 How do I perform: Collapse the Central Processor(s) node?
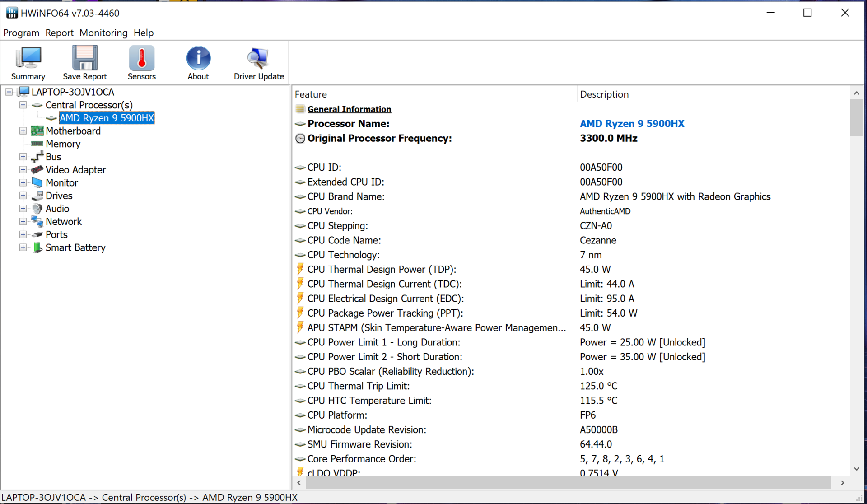23,105
